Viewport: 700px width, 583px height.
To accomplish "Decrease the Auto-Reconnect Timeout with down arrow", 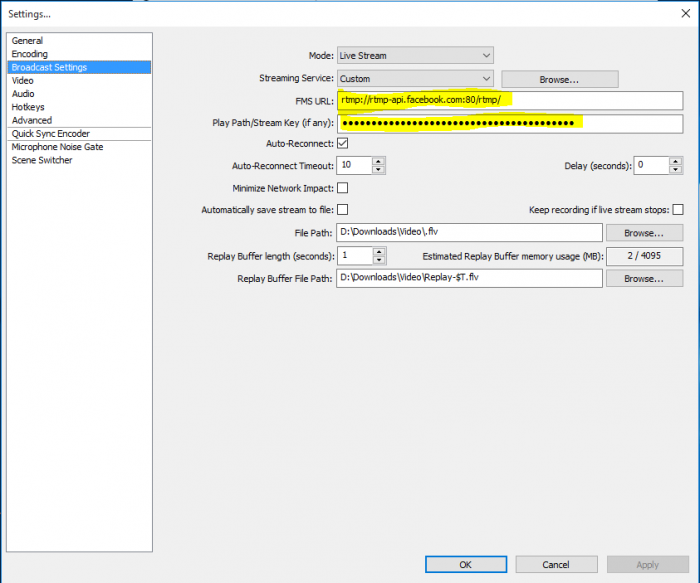I will coord(379,169).
